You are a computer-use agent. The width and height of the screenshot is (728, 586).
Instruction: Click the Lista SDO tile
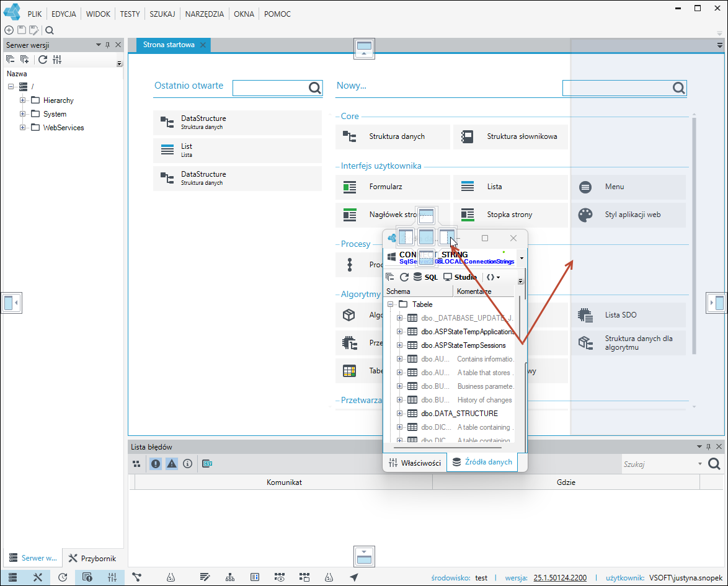point(628,315)
